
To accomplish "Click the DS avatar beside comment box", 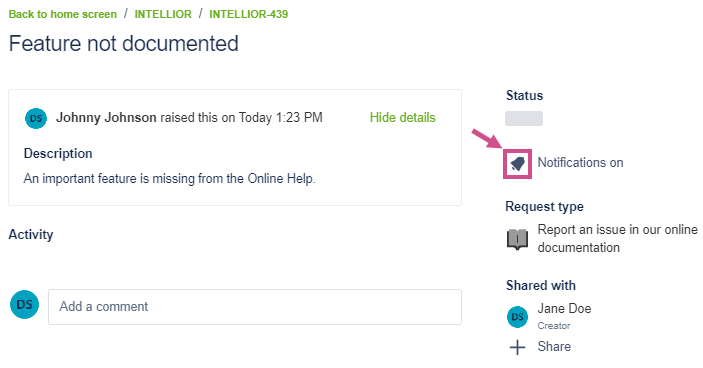I will coord(24,304).
